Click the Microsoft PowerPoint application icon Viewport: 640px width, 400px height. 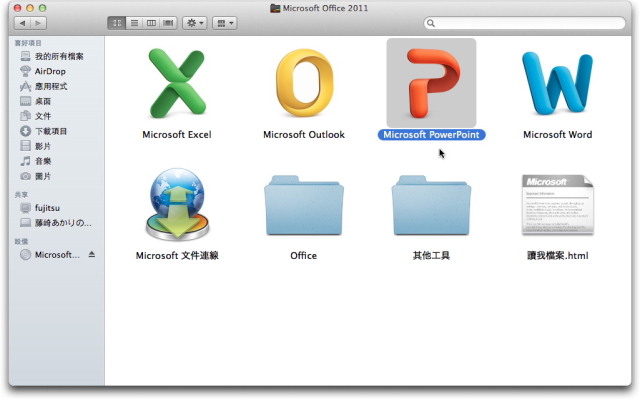(431, 83)
